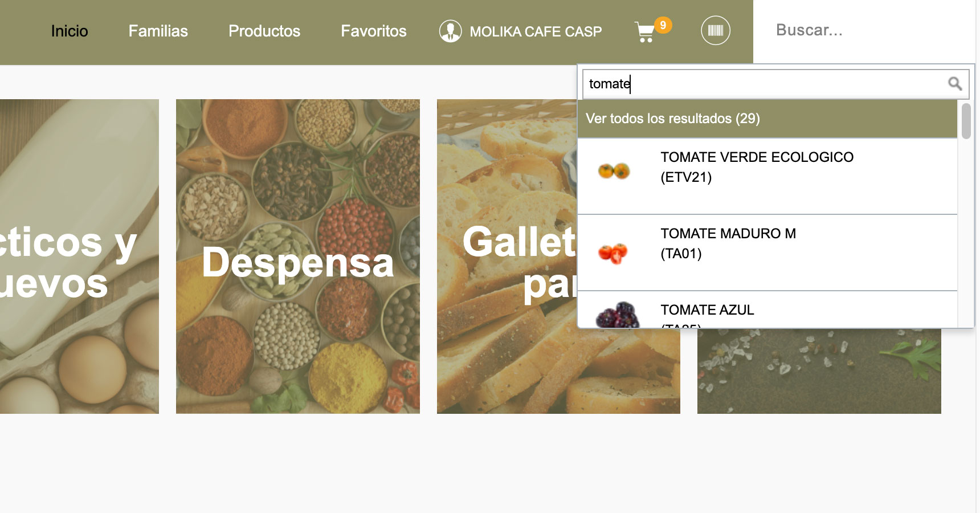The height and width of the screenshot is (513, 980).
Task: Open the shopping cart icon
Action: point(644,32)
